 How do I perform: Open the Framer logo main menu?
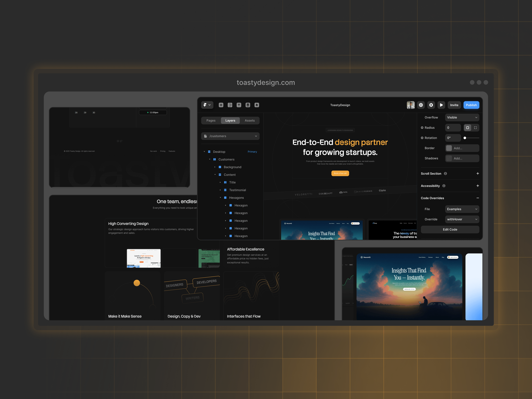pyautogui.click(x=207, y=105)
